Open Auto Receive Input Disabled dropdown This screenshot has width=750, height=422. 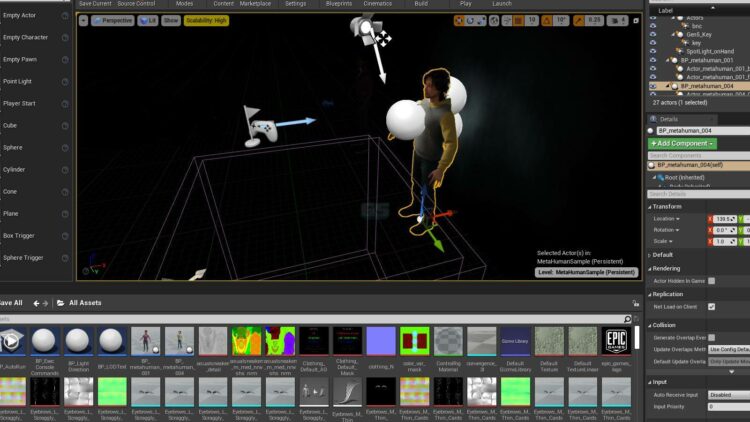point(729,395)
